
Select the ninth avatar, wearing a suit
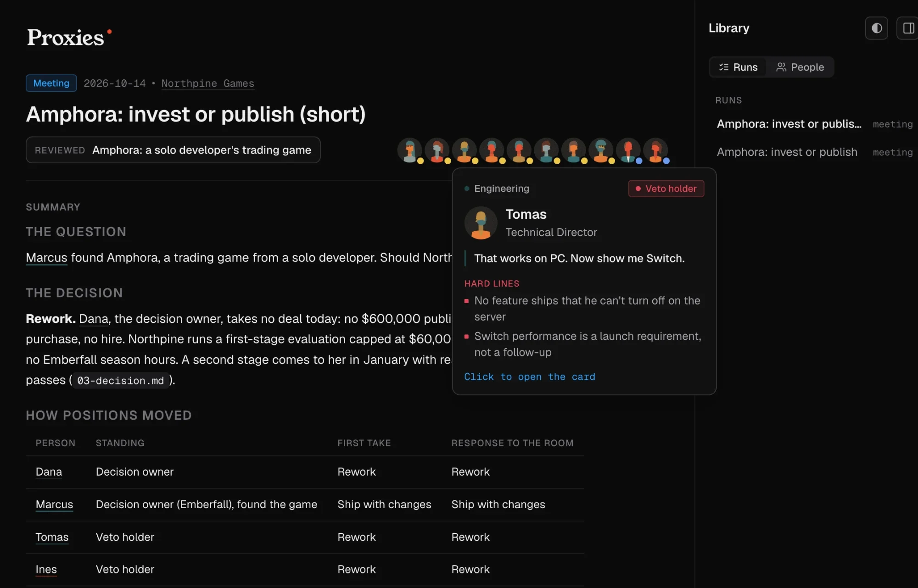pos(628,150)
